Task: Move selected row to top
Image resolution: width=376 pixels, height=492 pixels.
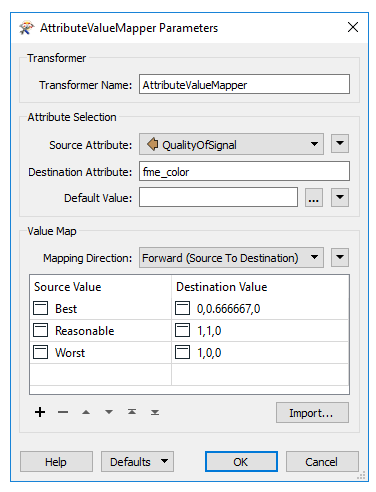Action: (x=132, y=412)
